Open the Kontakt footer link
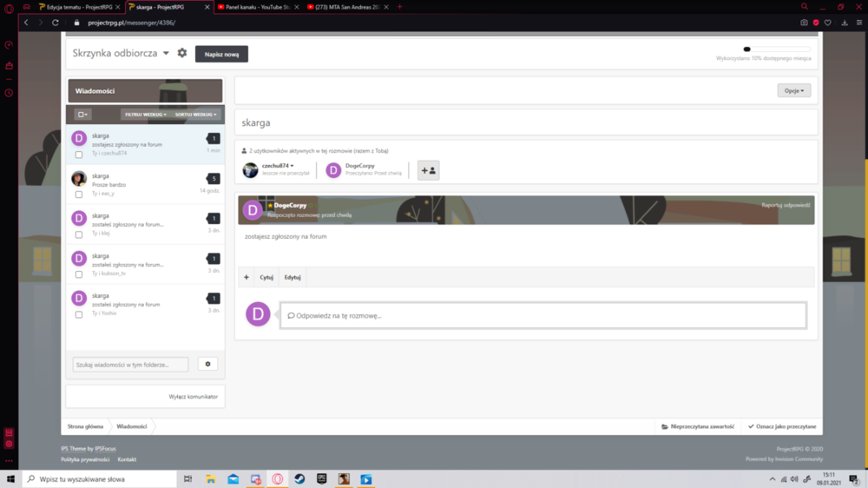This screenshot has width=868, height=488. coord(127,459)
